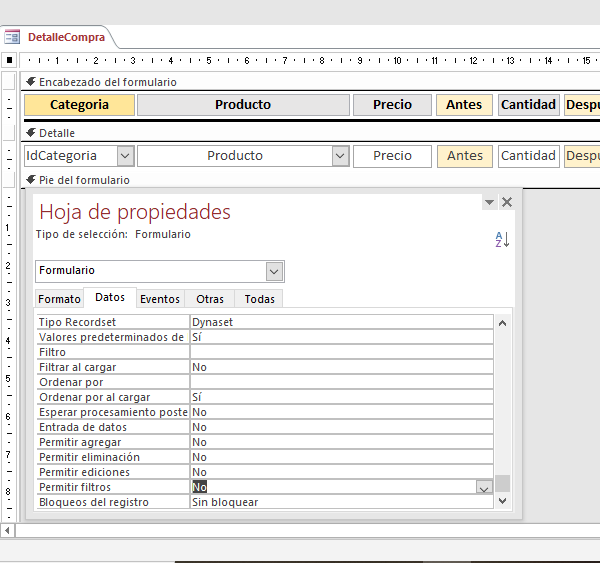600x563 pixels.
Task: Select the Encabezado del formulario section bar
Action: [300, 82]
